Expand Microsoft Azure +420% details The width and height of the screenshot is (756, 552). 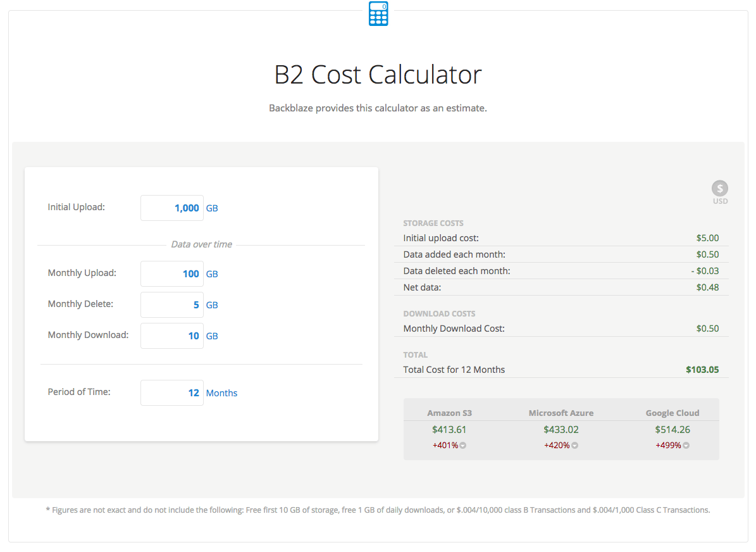574,445
